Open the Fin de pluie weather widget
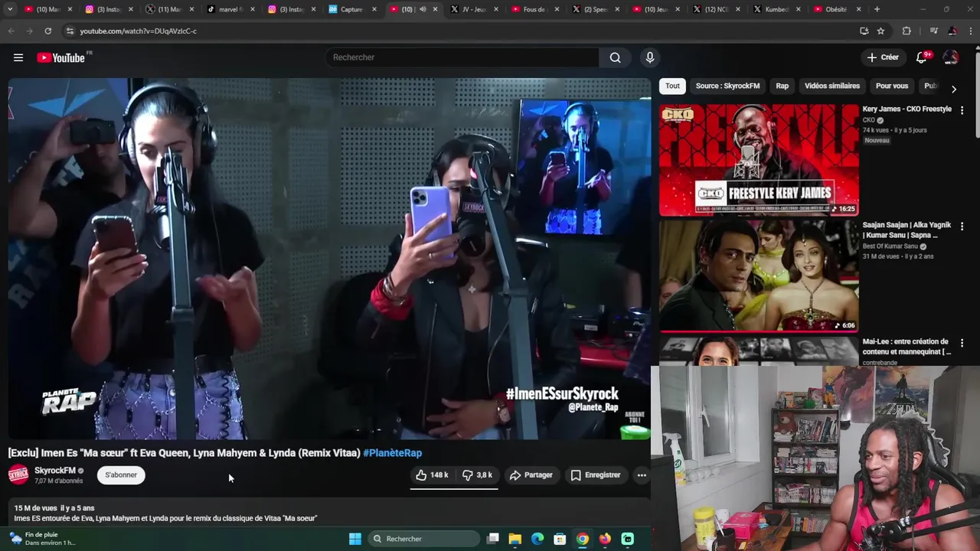 pos(42,539)
